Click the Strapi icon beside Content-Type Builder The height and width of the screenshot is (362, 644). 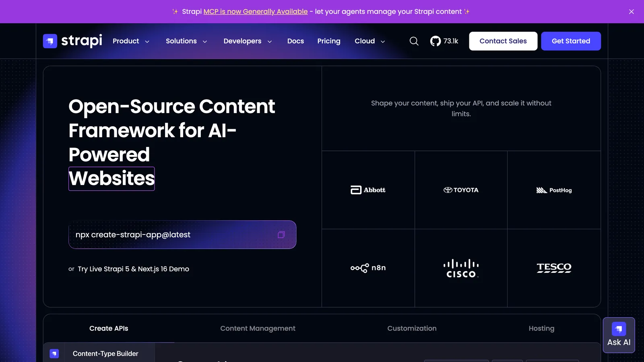click(x=54, y=354)
